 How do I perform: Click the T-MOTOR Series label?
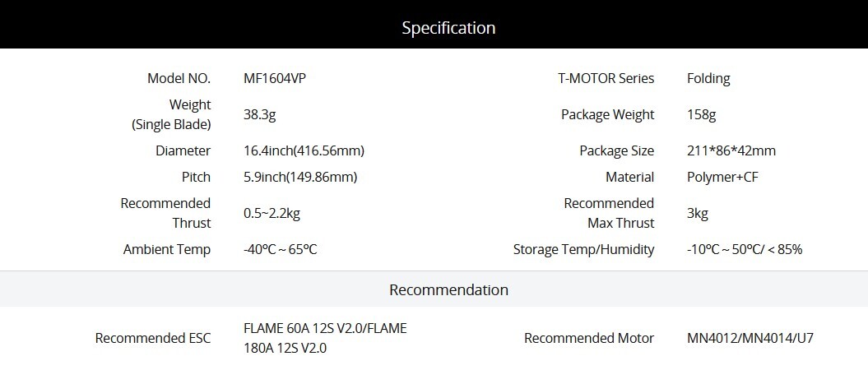[606, 79]
